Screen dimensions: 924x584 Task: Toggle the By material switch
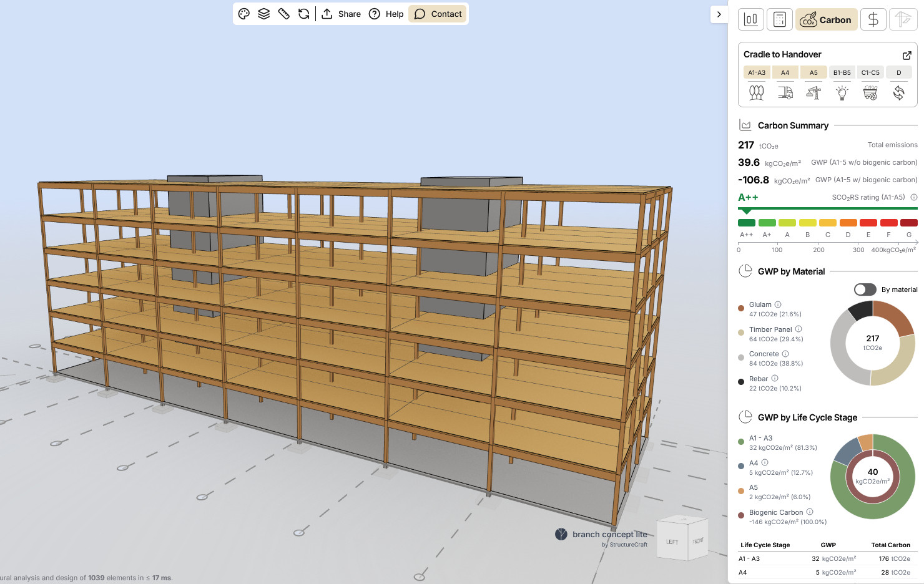tap(865, 290)
